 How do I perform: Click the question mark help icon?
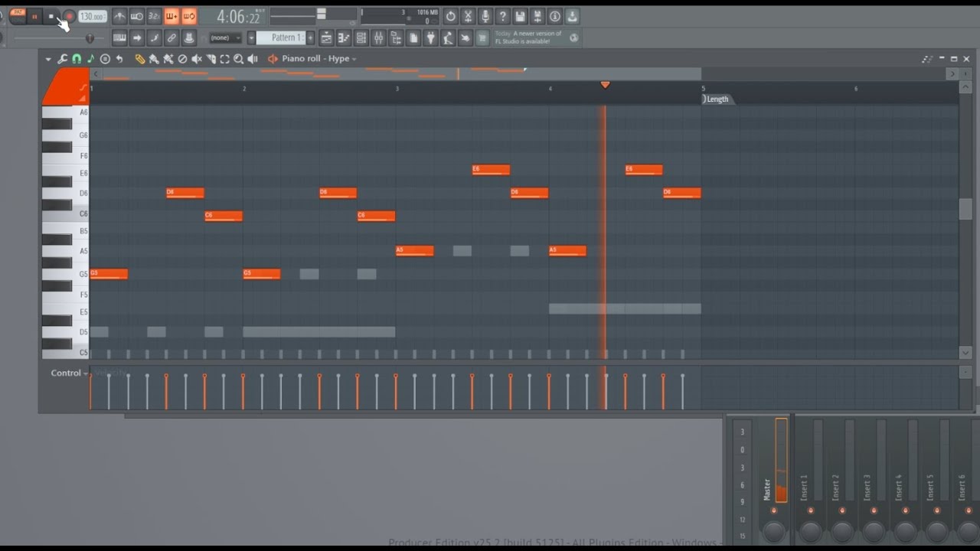click(503, 16)
